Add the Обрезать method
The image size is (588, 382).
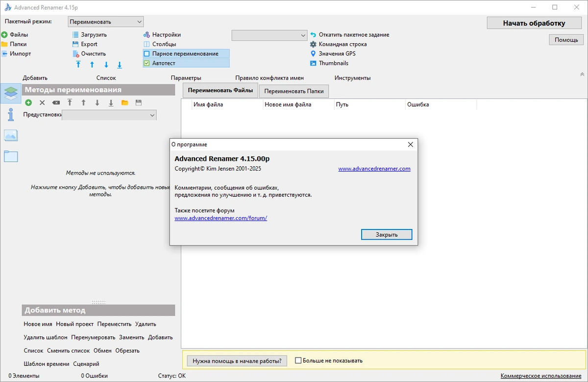127,351
